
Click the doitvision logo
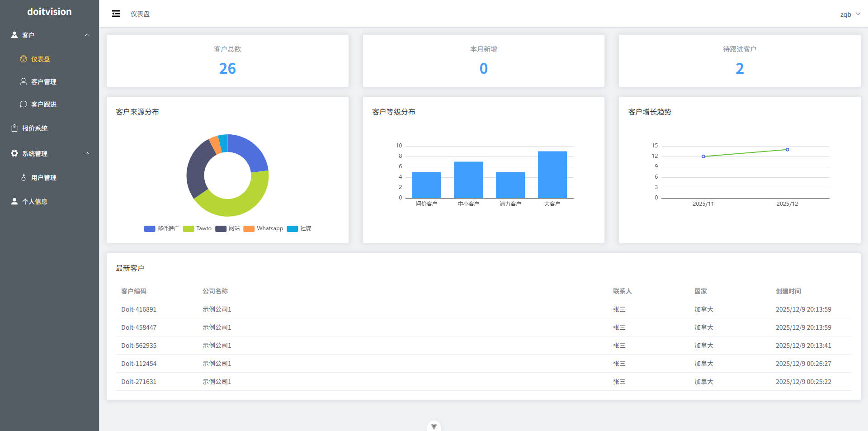[49, 12]
